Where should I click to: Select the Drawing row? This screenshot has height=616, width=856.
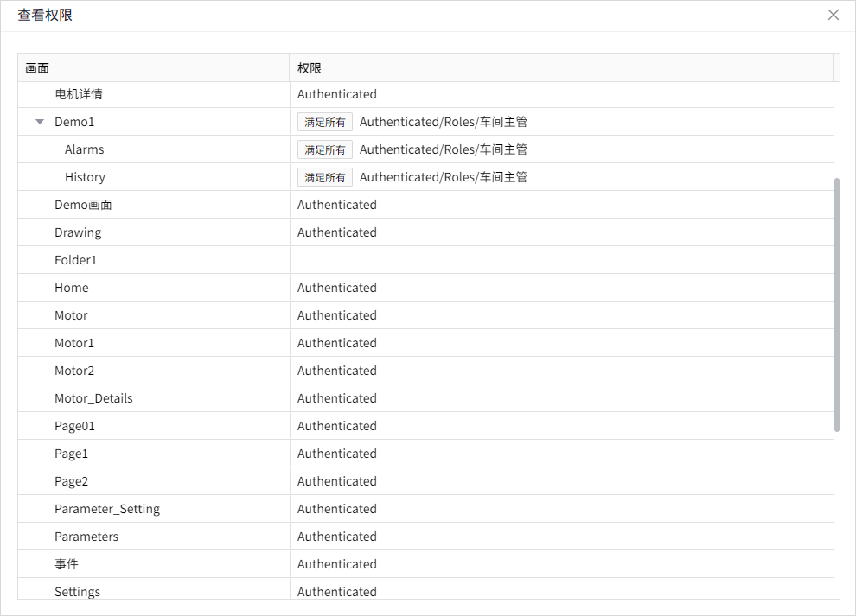(x=78, y=232)
